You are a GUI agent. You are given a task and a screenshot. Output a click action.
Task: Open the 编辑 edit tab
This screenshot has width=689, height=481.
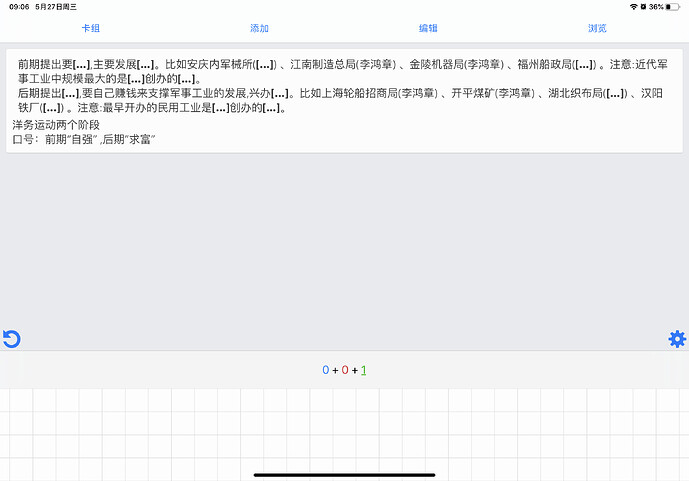(x=428, y=28)
